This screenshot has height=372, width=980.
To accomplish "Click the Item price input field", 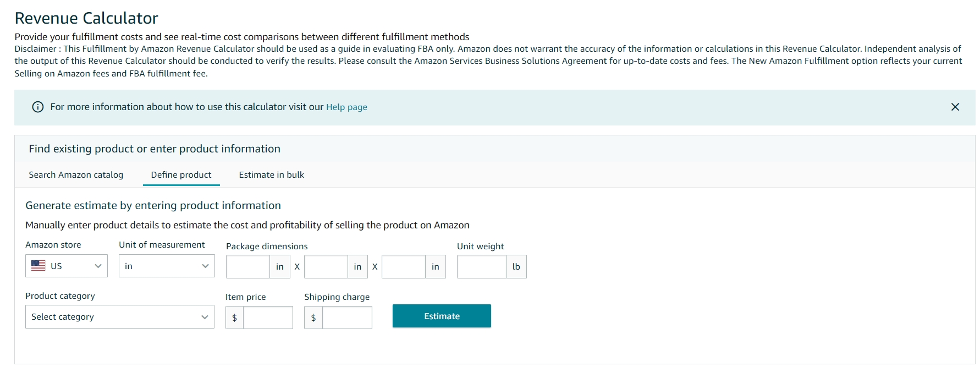I will pyautogui.click(x=268, y=318).
